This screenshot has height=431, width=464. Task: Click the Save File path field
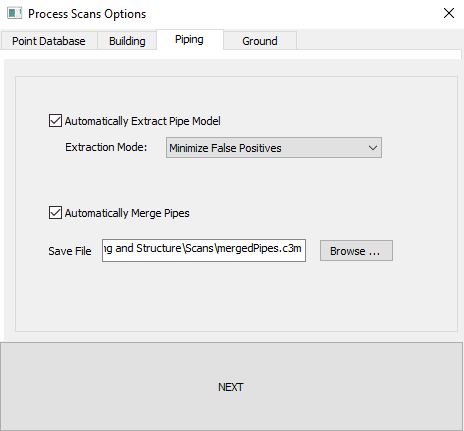(204, 250)
